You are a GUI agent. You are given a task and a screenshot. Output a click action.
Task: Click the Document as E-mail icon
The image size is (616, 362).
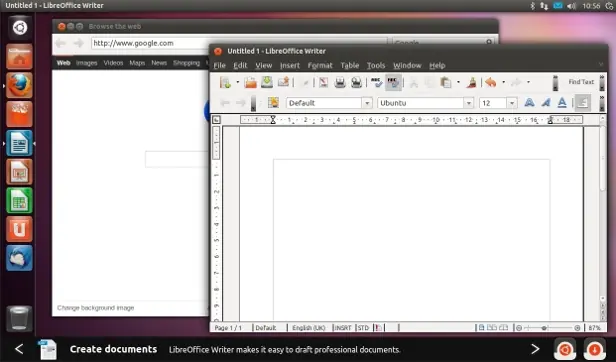283,82
